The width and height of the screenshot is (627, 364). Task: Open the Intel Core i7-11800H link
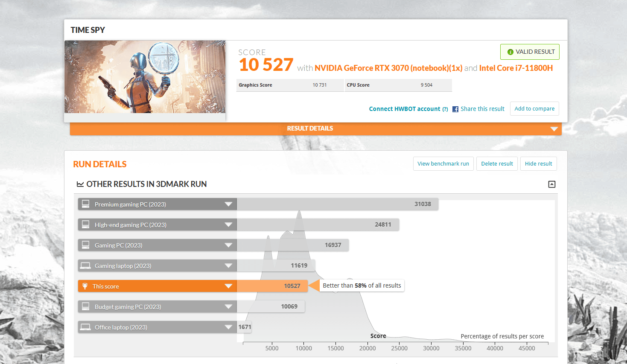click(x=516, y=68)
